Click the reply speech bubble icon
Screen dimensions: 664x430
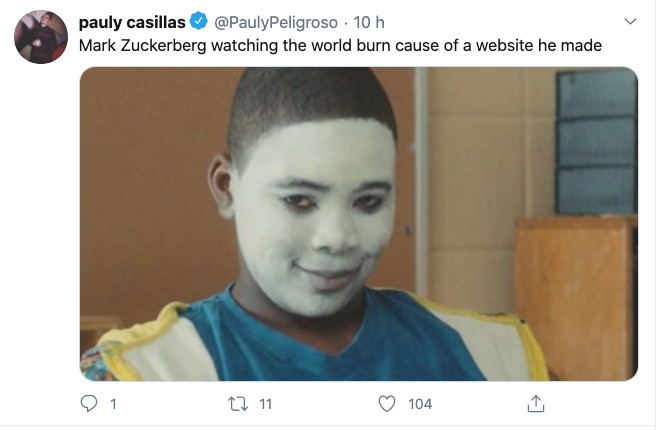click(x=89, y=403)
